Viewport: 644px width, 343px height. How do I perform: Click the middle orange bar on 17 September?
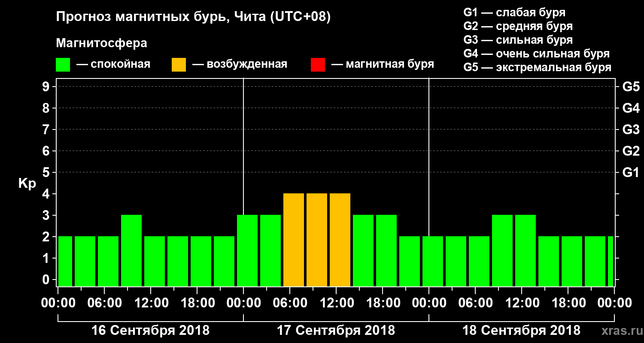pos(317,240)
